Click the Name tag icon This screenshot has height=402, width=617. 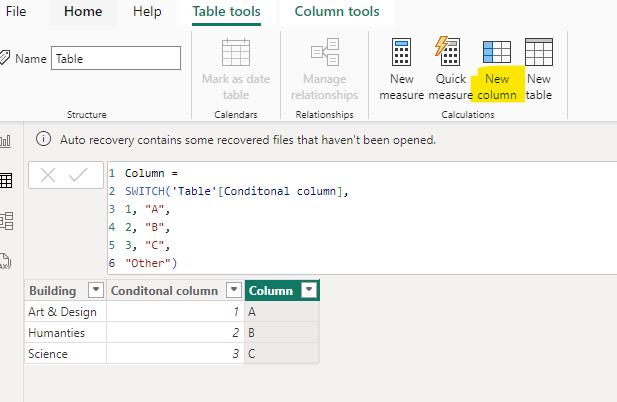(5, 58)
